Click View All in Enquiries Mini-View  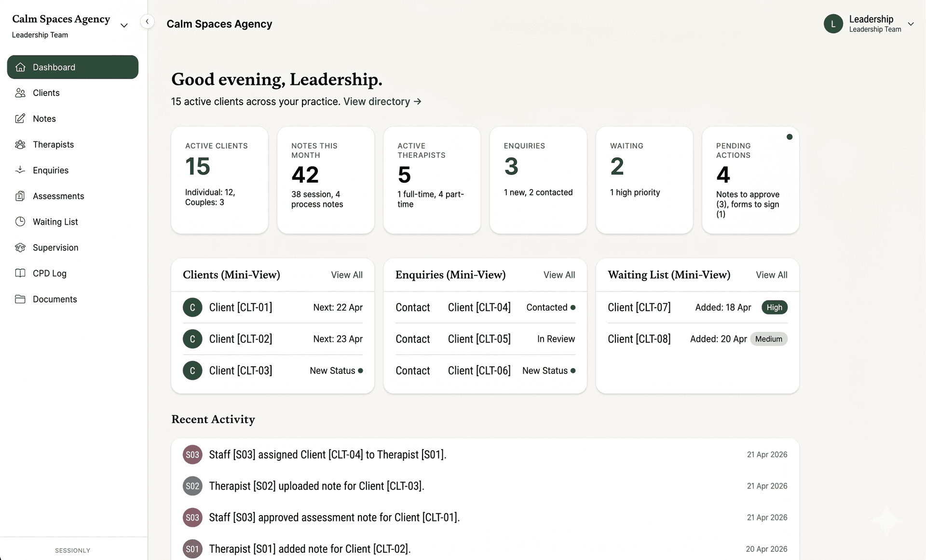pyautogui.click(x=559, y=274)
